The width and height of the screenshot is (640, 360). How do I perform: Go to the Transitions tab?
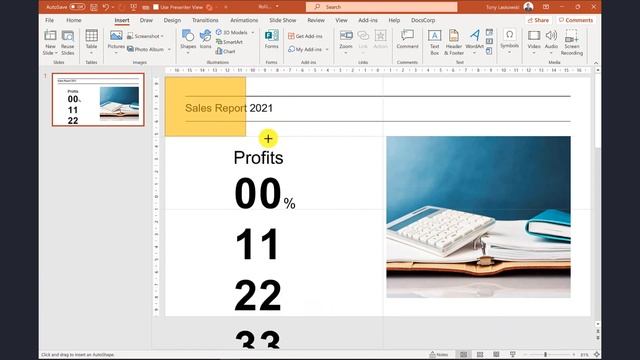[205, 20]
